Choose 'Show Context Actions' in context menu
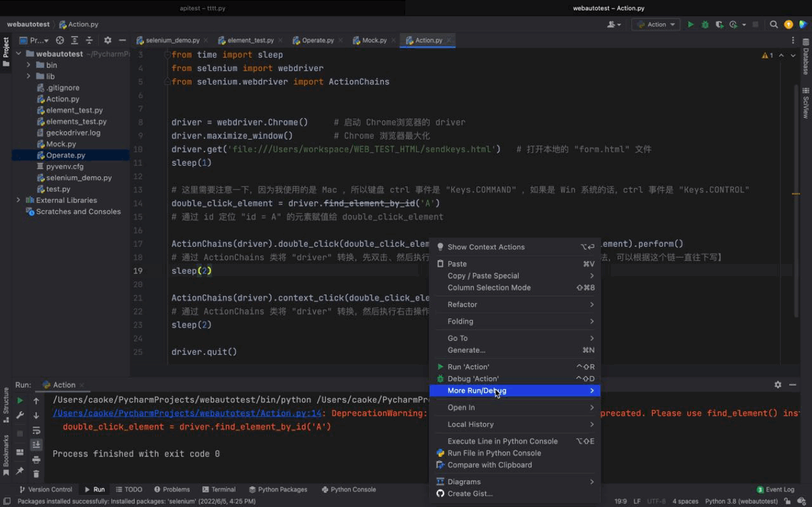Image resolution: width=812 pixels, height=507 pixels. 514,247
